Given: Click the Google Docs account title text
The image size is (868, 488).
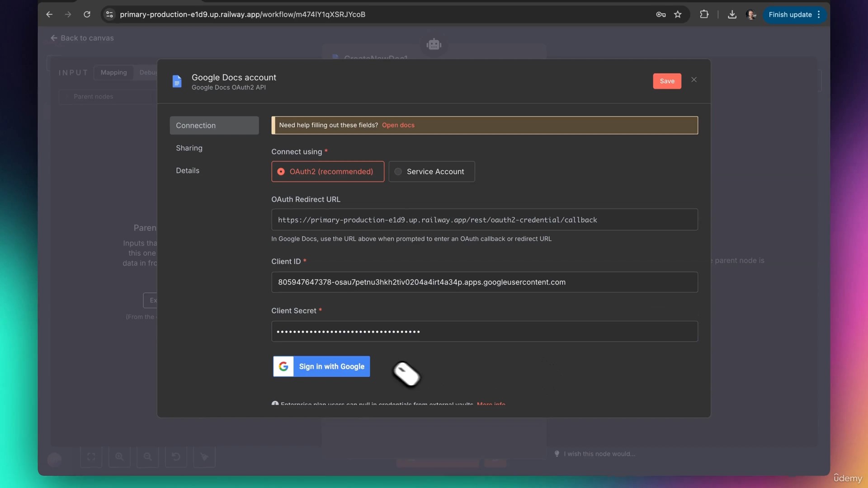Looking at the screenshot, I should [234, 77].
